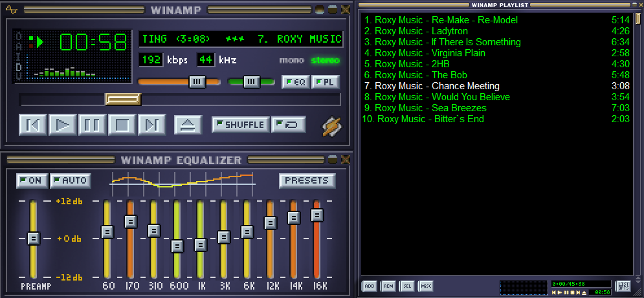Open file with the large Eject button
644x298 pixels.
point(188,124)
